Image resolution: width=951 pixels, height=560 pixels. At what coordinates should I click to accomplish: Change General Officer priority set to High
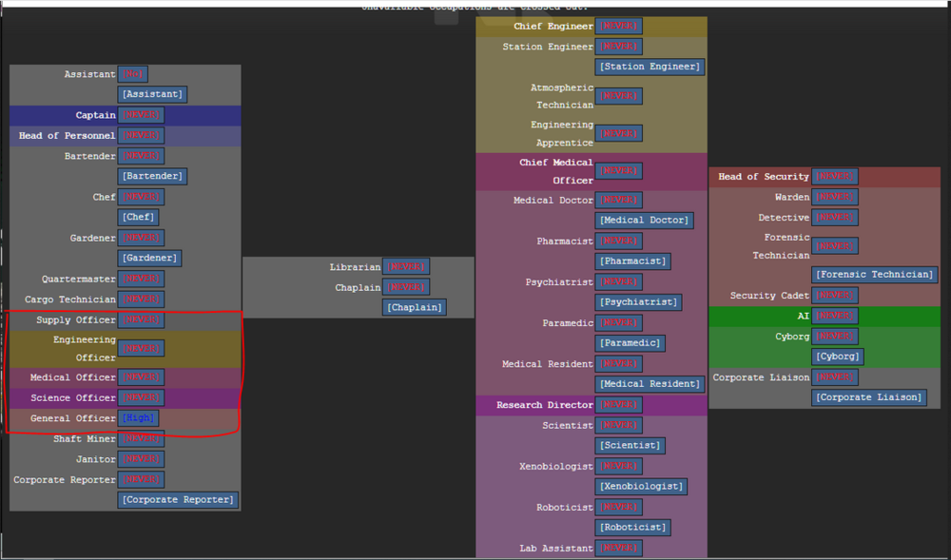pos(138,418)
